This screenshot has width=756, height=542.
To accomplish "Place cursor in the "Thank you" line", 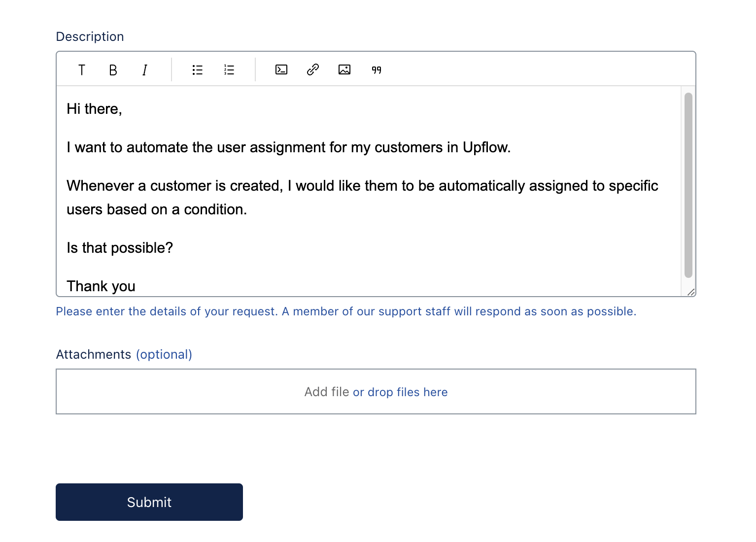I will (101, 286).
